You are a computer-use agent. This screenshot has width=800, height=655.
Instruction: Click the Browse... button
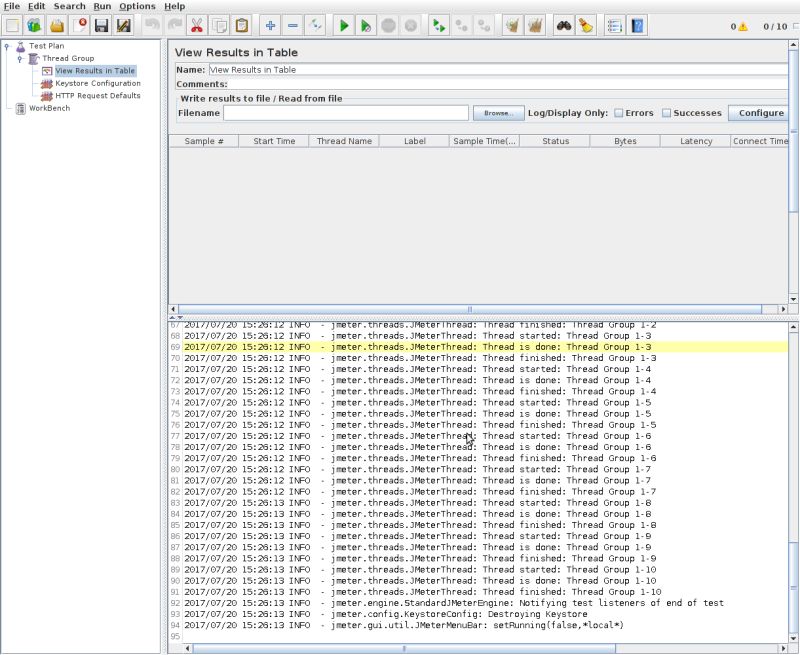click(498, 113)
